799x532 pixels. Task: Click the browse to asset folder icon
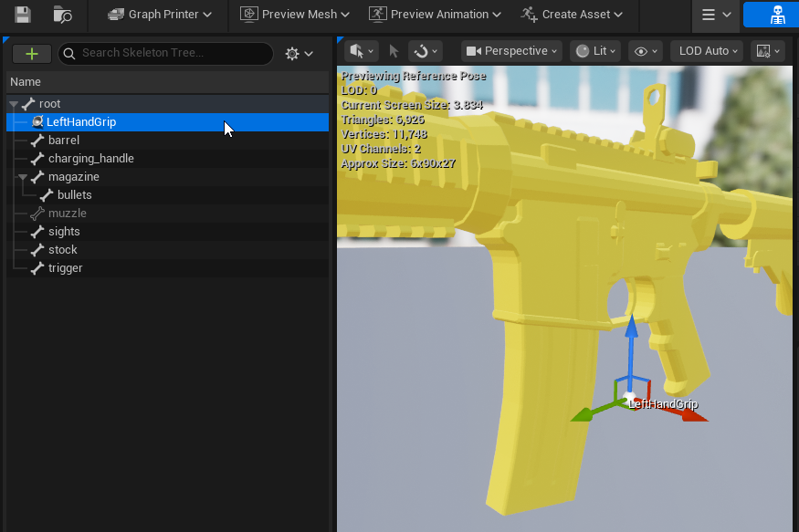(63, 15)
